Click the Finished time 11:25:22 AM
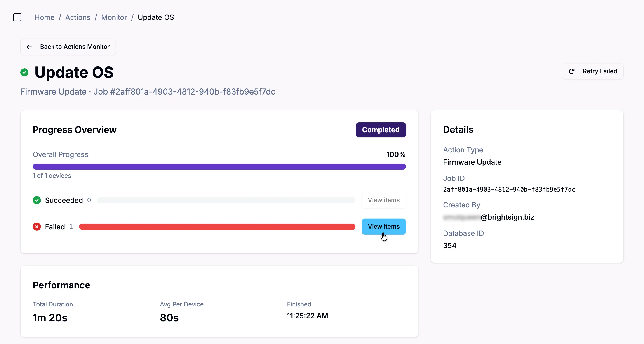The width and height of the screenshot is (644, 344). (307, 316)
